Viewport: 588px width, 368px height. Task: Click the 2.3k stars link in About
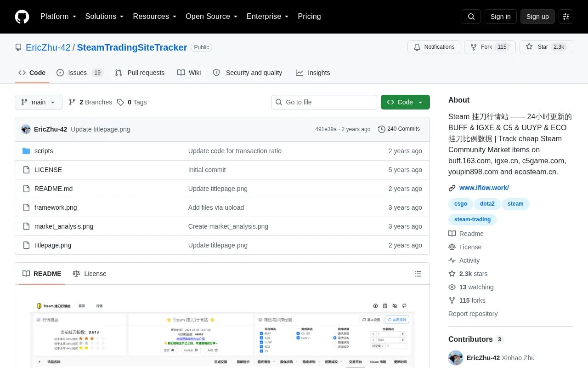point(468,274)
